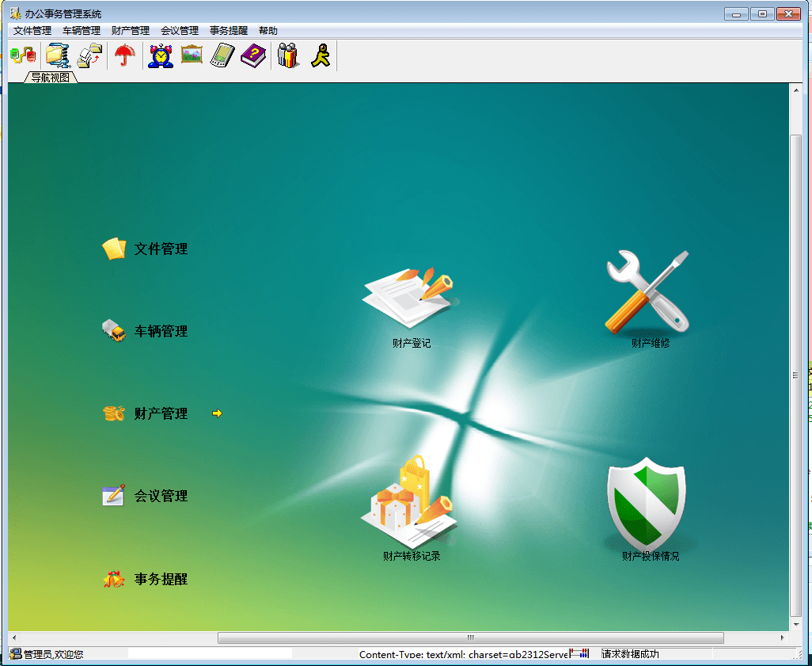Screen dimensions: 812x666
Task: Open the 会议管理 menu in menu bar
Action: (180, 31)
